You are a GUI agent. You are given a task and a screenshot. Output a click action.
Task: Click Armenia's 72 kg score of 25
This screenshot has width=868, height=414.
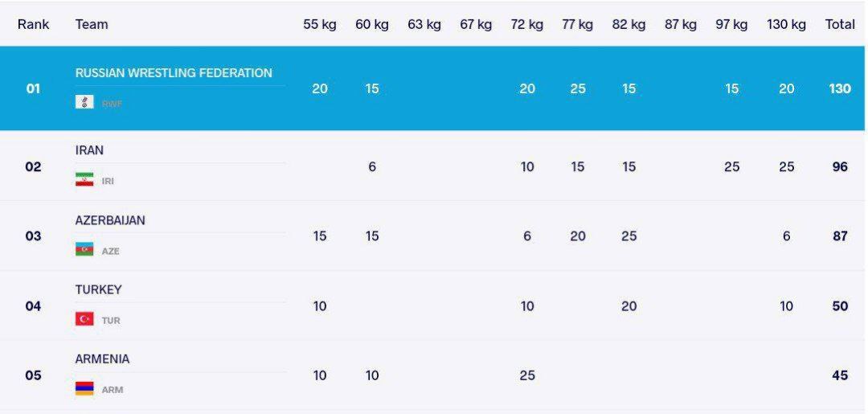pyautogui.click(x=526, y=375)
